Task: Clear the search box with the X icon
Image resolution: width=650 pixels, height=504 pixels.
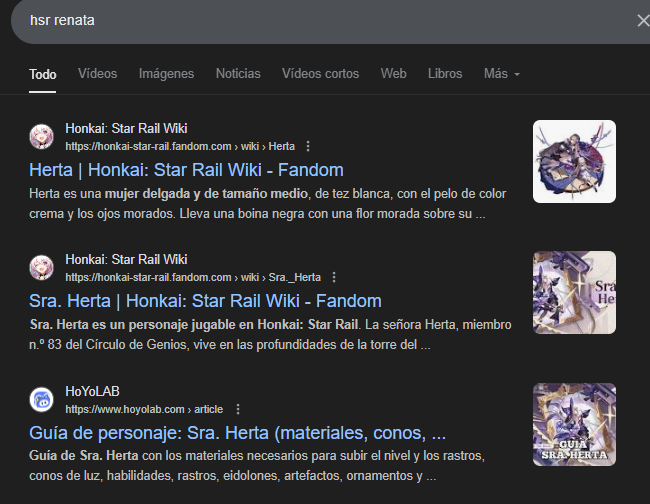Action: click(643, 20)
